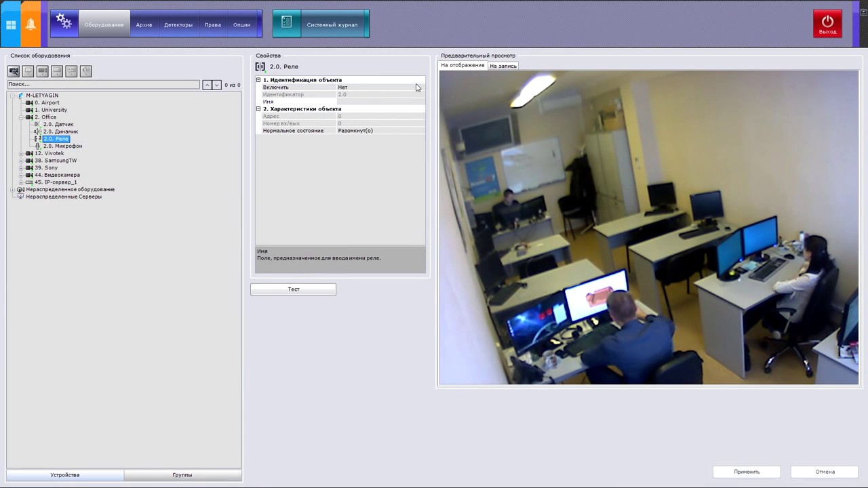
Task: Switch preview to На отображение tab
Action: click(462, 65)
